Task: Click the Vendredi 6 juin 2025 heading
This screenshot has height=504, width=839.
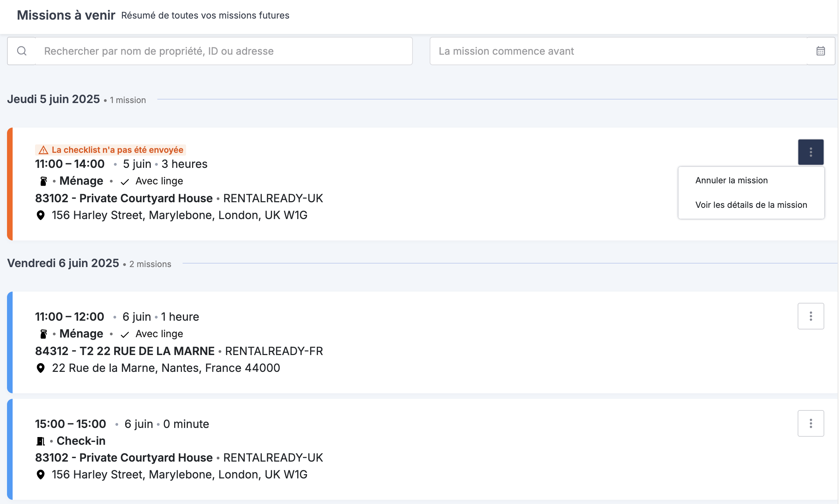Action: point(63,263)
